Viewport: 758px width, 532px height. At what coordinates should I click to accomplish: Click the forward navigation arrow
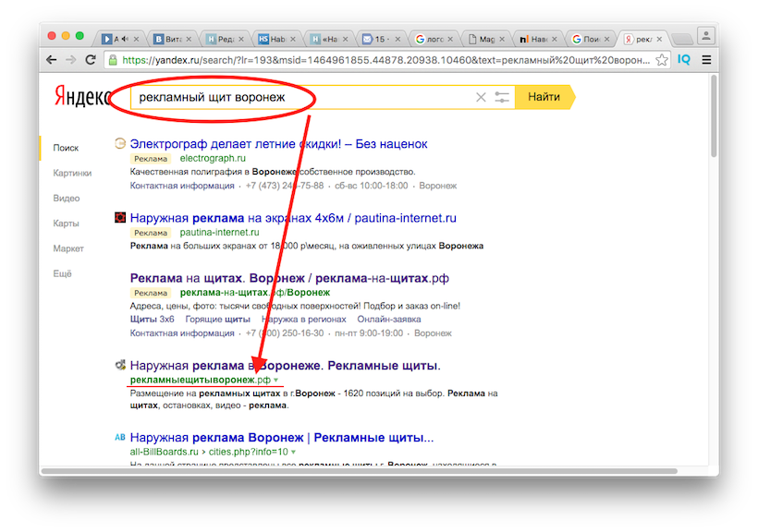point(70,60)
